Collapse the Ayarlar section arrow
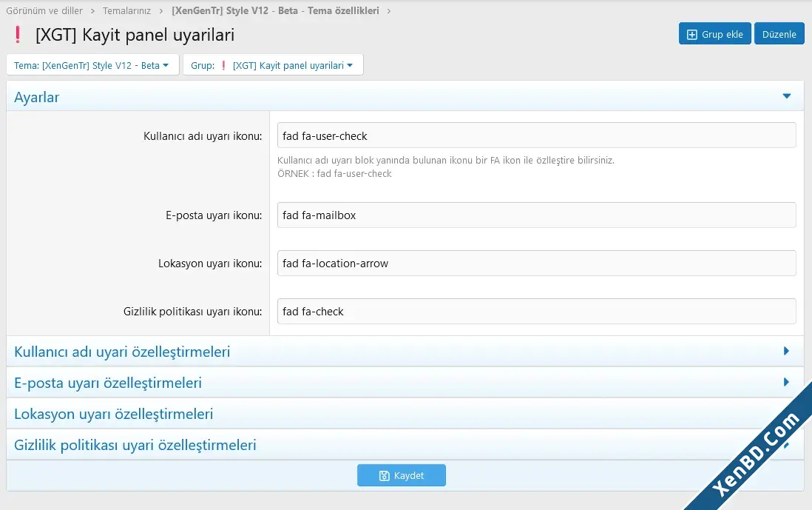 [x=787, y=96]
